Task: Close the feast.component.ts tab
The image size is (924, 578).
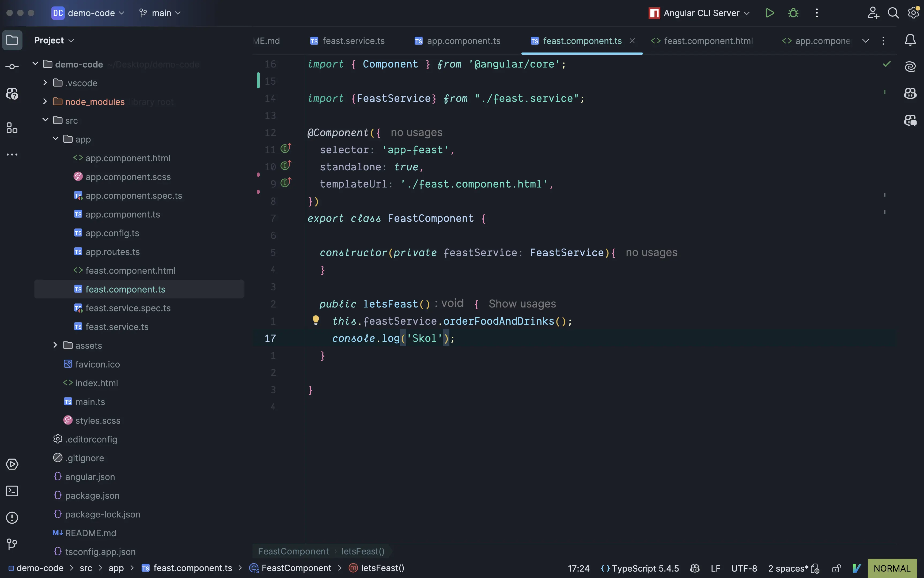Action: [x=632, y=40]
